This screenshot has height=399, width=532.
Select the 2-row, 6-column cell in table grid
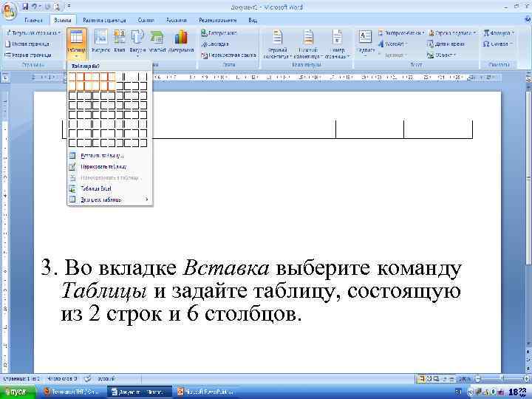tap(112, 86)
